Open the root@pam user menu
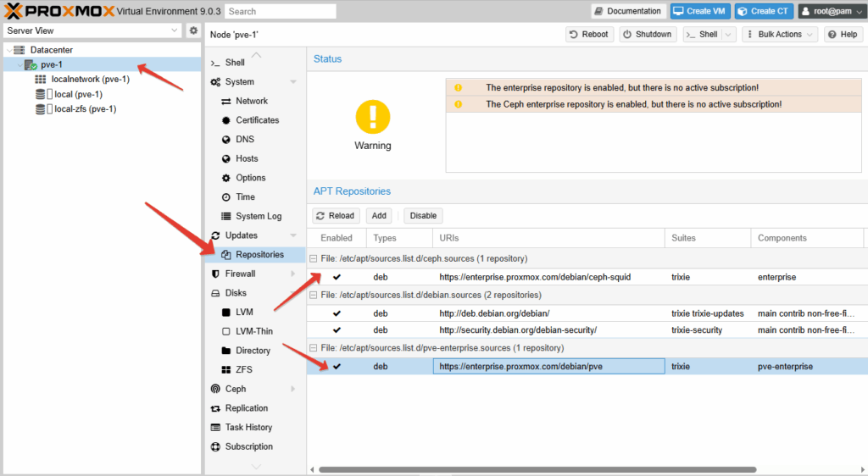 tap(832, 11)
